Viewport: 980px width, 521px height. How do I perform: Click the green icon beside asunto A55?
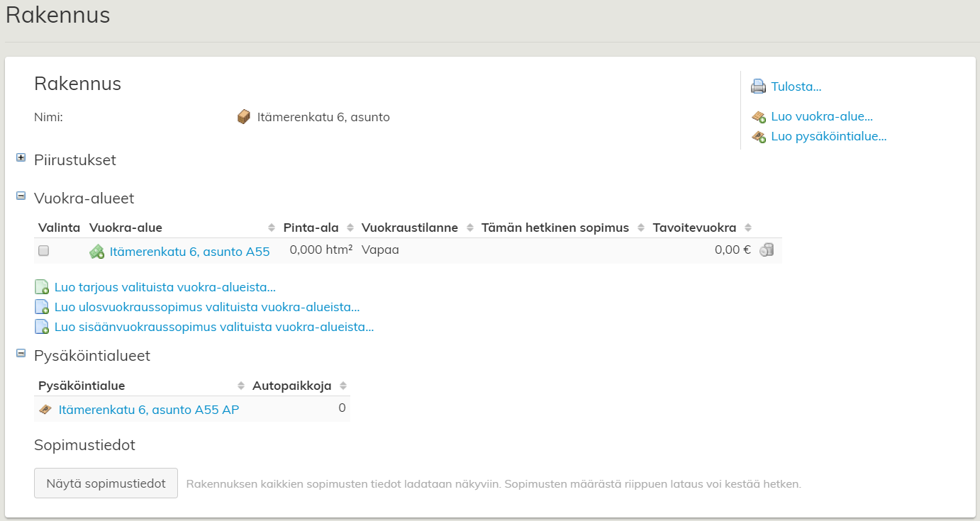(97, 252)
